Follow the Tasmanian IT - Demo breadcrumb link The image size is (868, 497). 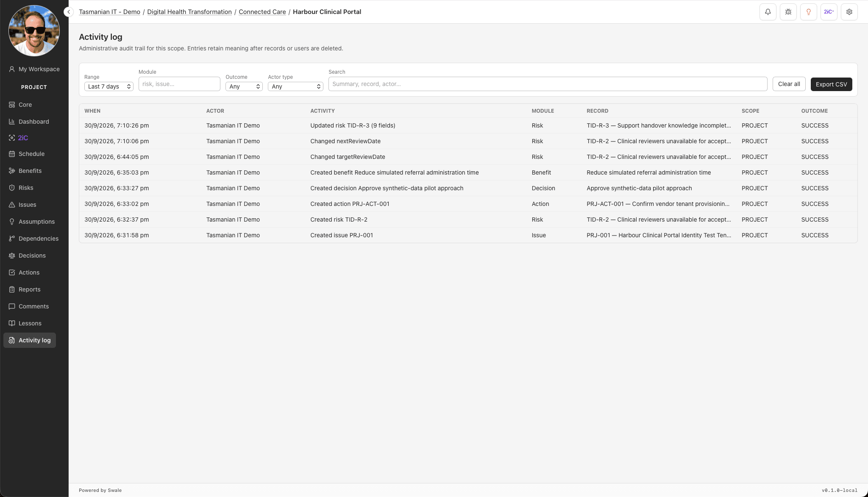pyautogui.click(x=109, y=12)
